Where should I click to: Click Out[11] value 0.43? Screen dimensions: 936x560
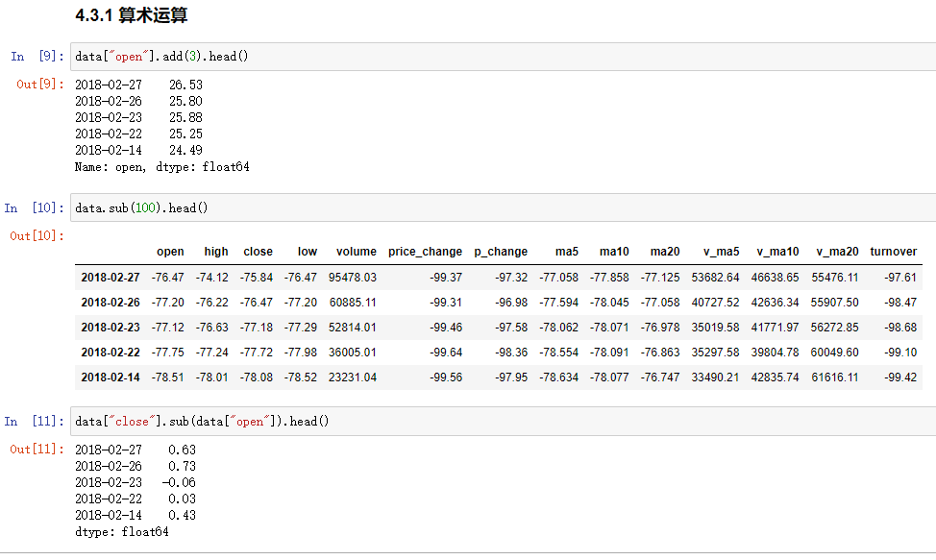point(182,515)
